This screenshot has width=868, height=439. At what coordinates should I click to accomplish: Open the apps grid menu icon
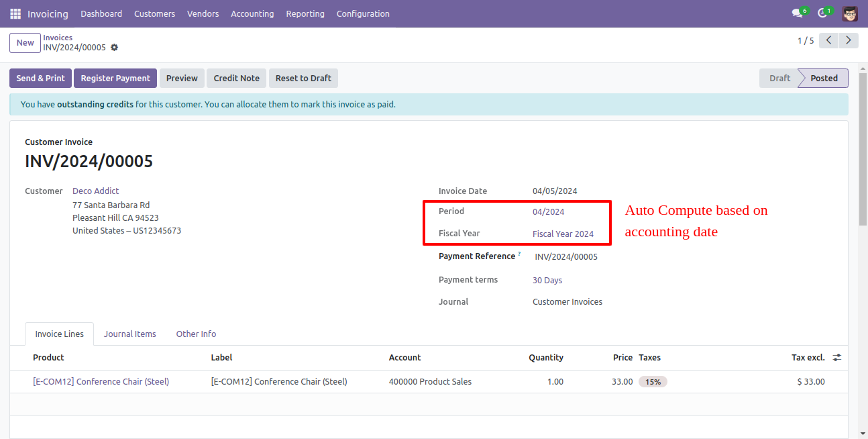(15, 13)
